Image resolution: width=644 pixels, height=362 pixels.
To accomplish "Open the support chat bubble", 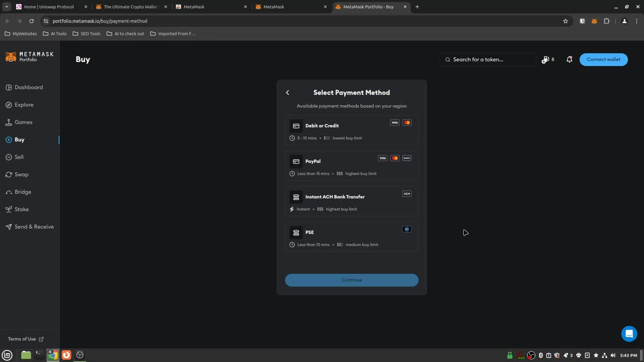I will [x=629, y=334].
